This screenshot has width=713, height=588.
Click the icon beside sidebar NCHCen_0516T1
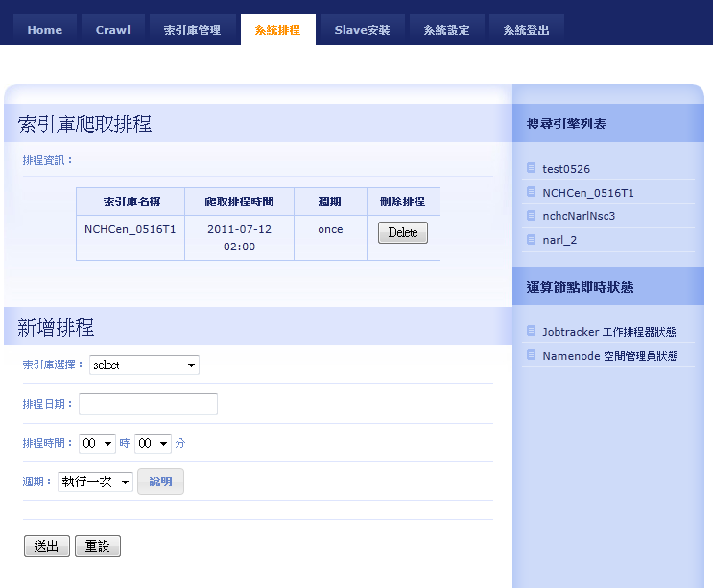(531, 191)
